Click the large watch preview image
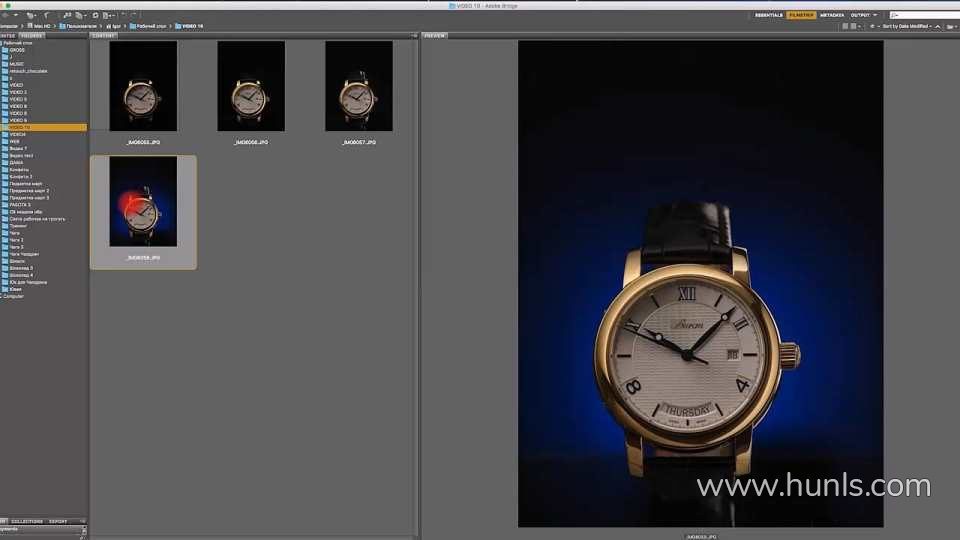The height and width of the screenshot is (540, 960). (700, 283)
